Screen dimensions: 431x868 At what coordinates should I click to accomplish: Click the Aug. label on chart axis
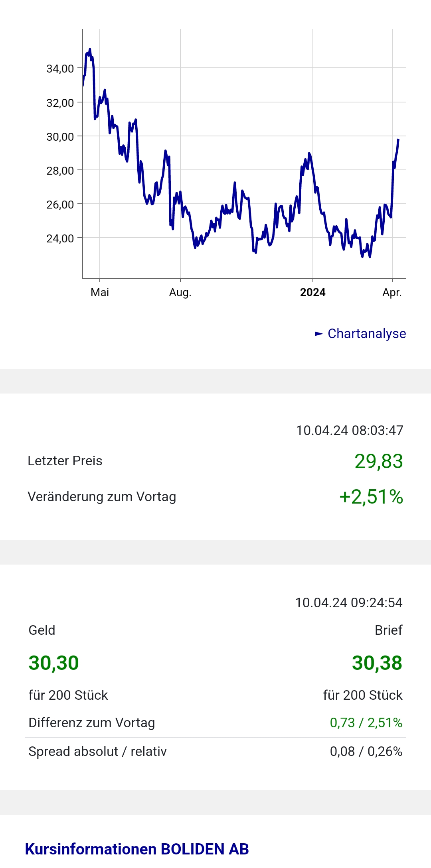[x=180, y=293]
